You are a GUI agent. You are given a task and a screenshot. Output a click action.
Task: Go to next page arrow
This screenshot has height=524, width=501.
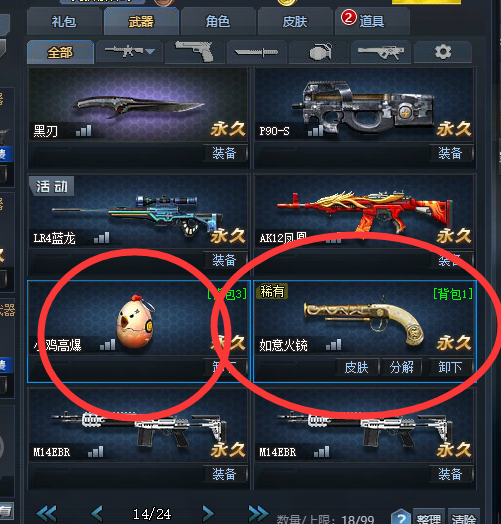point(208,513)
